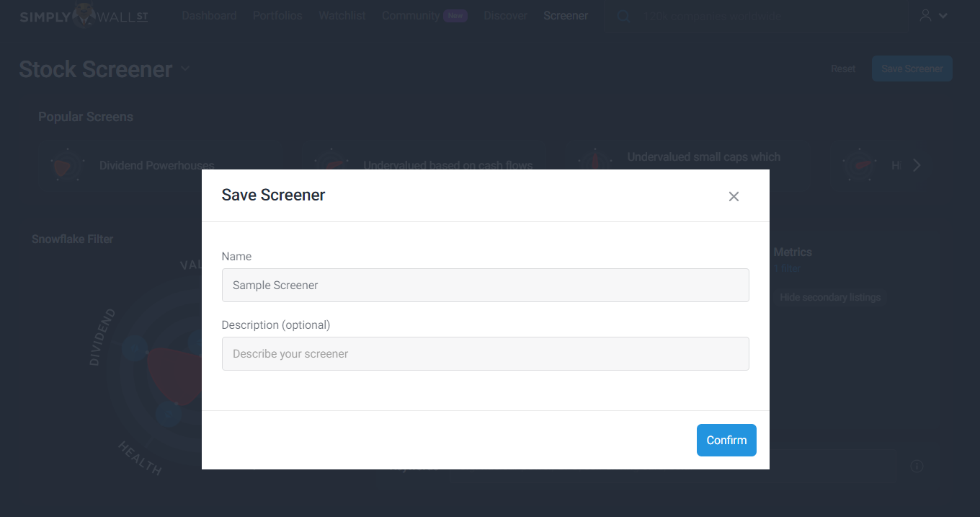Click the company search box
Viewport: 980px width, 517px height.
(x=757, y=16)
